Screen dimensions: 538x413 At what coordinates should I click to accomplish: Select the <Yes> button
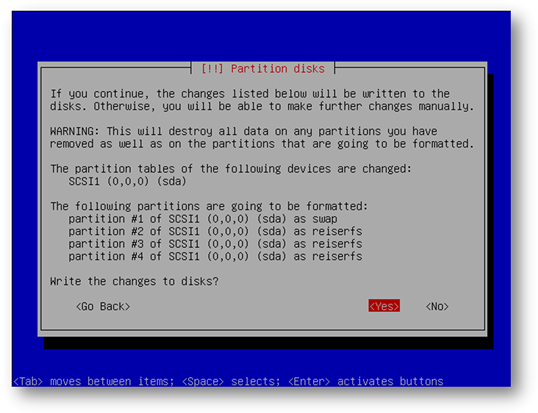click(x=384, y=306)
